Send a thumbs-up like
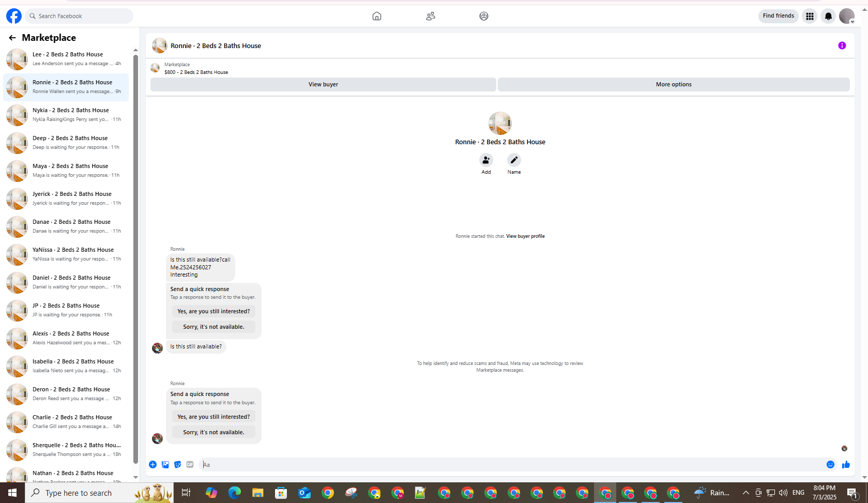 coord(846,465)
